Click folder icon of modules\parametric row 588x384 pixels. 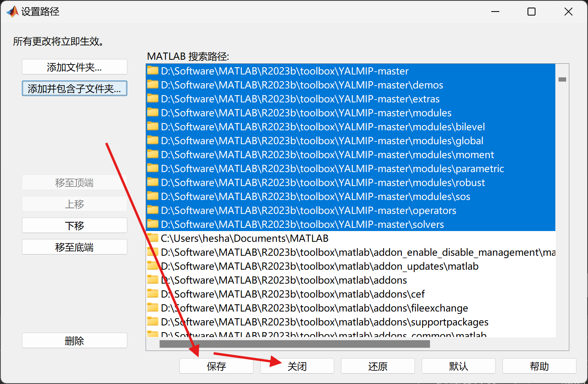click(x=153, y=168)
